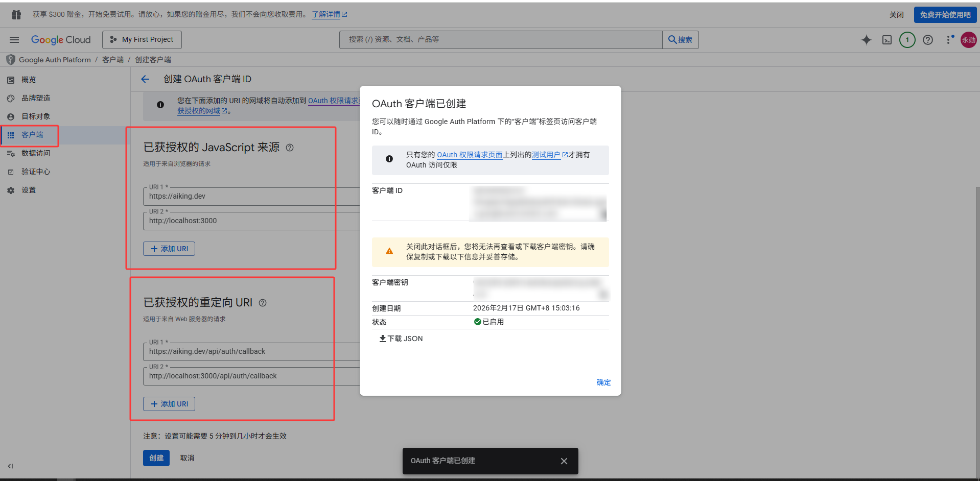Activate the Cloud Shell terminal icon
Image resolution: width=980 pixels, height=481 pixels.
pyautogui.click(x=887, y=40)
